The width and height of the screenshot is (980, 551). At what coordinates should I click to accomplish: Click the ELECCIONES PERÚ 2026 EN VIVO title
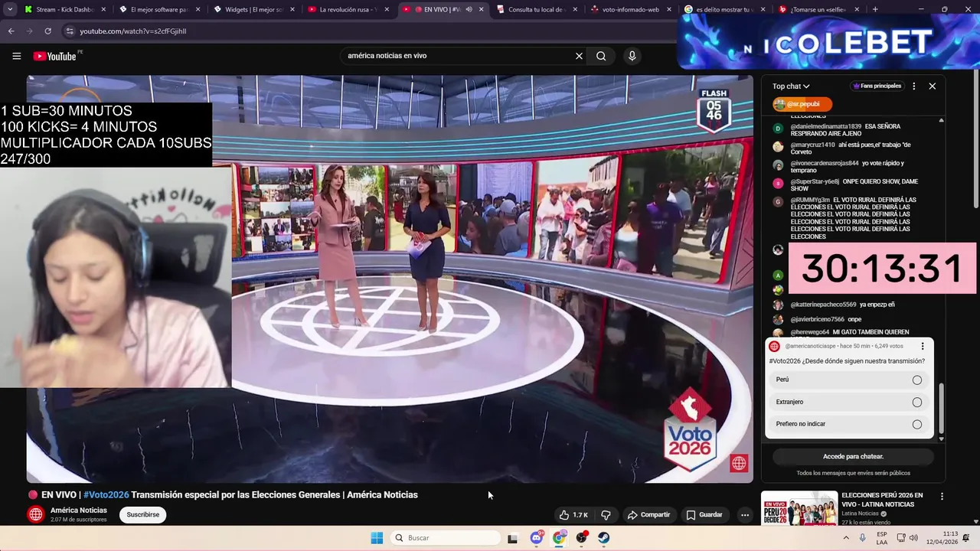[882, 500]
